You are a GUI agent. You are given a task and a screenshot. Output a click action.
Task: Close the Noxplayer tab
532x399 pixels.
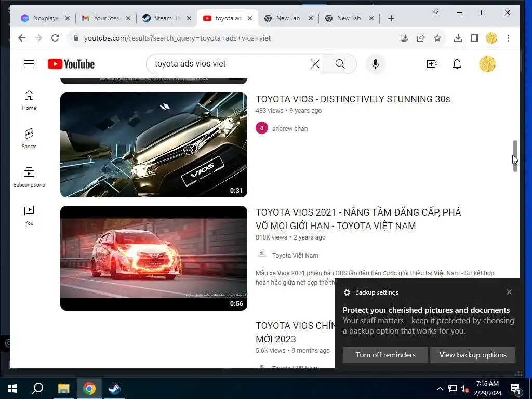coord(68,18)
